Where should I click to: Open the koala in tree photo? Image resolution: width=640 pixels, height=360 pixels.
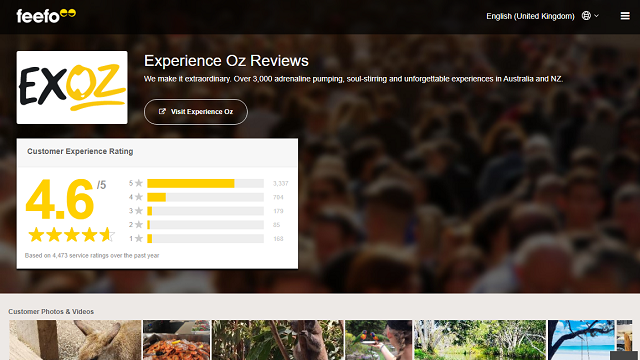278,340
